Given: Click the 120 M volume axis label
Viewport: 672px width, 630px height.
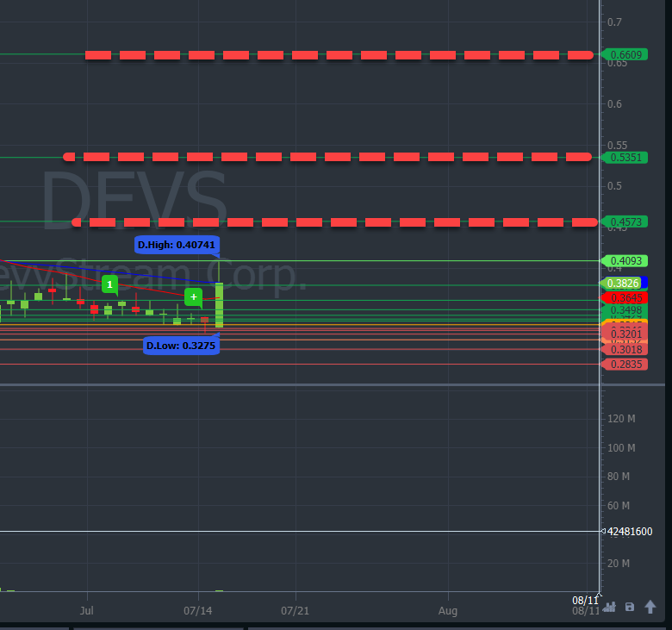Looking at the screenshot, I should [x=621, y=419].
